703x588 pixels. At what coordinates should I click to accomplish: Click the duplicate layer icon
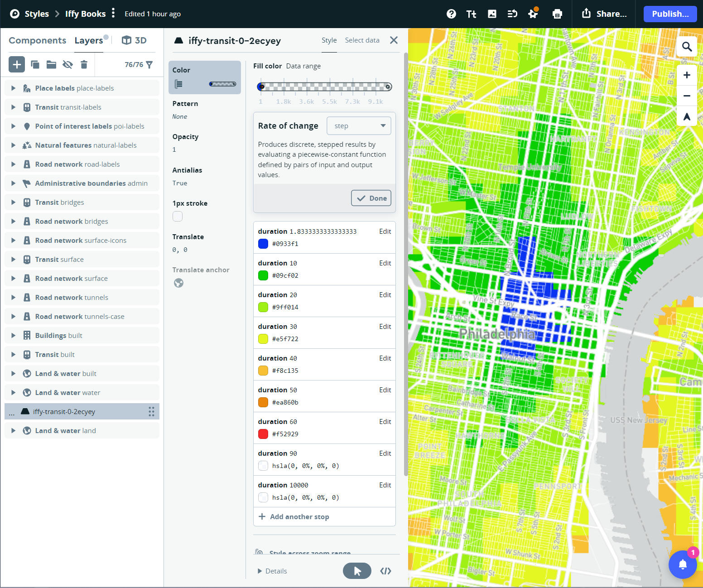[35, 65]
